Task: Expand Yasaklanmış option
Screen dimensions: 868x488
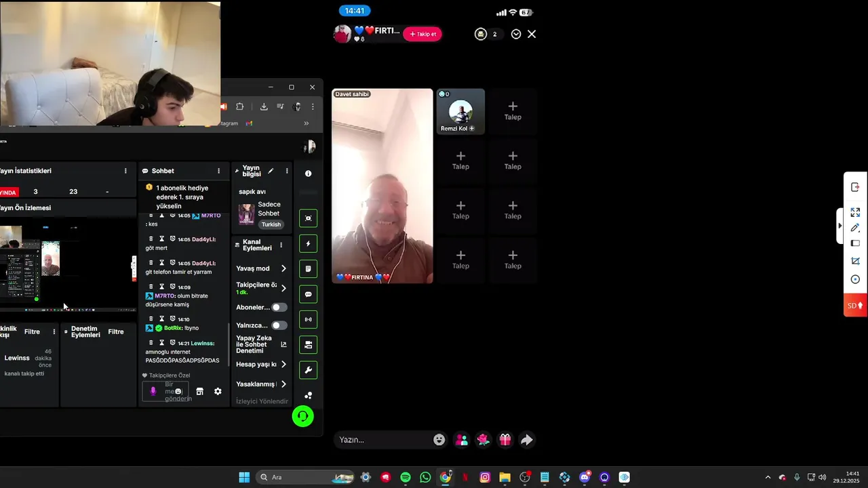Action: (x=283, y=384)
